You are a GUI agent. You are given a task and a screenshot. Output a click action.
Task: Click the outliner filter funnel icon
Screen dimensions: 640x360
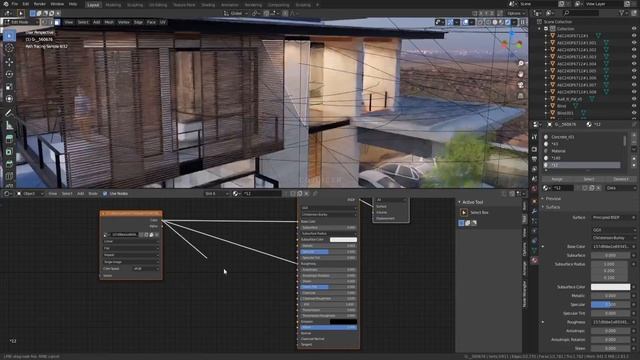(x=622, y=13)
